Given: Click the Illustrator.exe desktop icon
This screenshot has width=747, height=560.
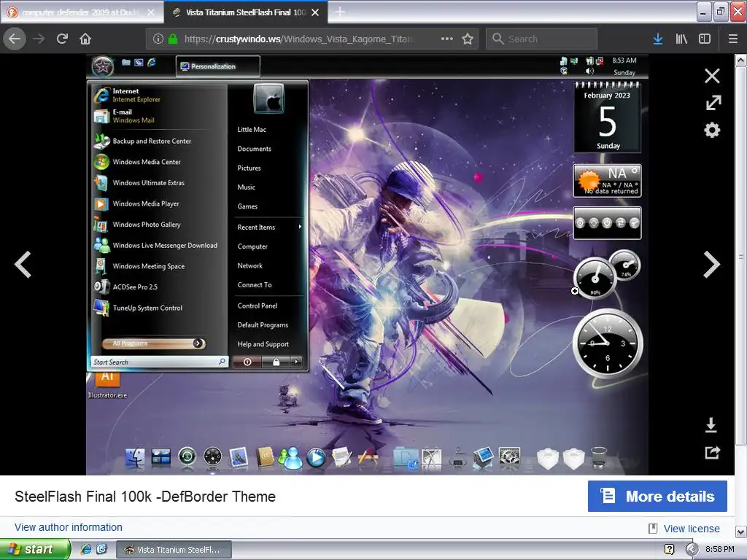Looking at the screenshot, I should pos(108,385).
